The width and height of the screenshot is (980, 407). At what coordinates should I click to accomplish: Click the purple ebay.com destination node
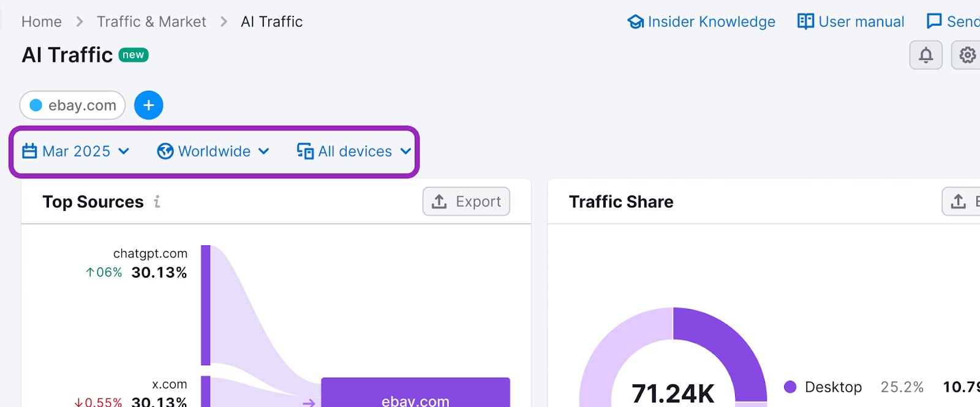point(415,392)
